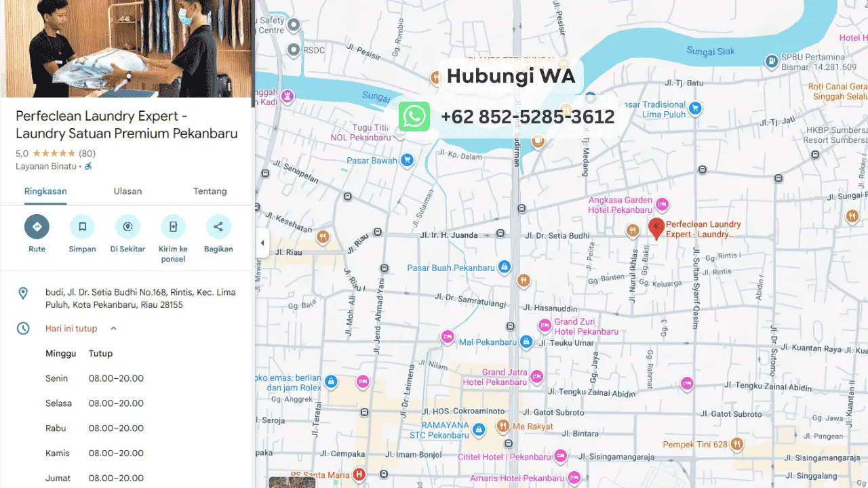Collapse the side panel with arrow
868x488 pixels.
point(262,243)
